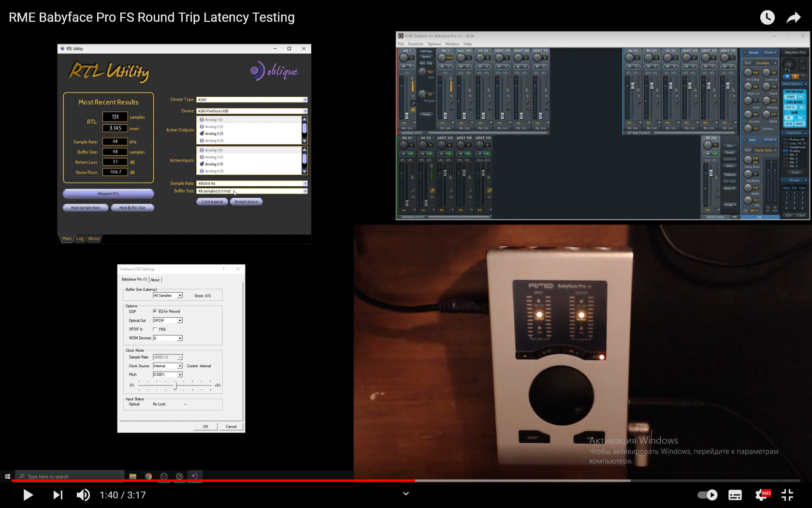812x508 pixels.
Task: Toggle autoplay switch
Action: tap(708, 495)
